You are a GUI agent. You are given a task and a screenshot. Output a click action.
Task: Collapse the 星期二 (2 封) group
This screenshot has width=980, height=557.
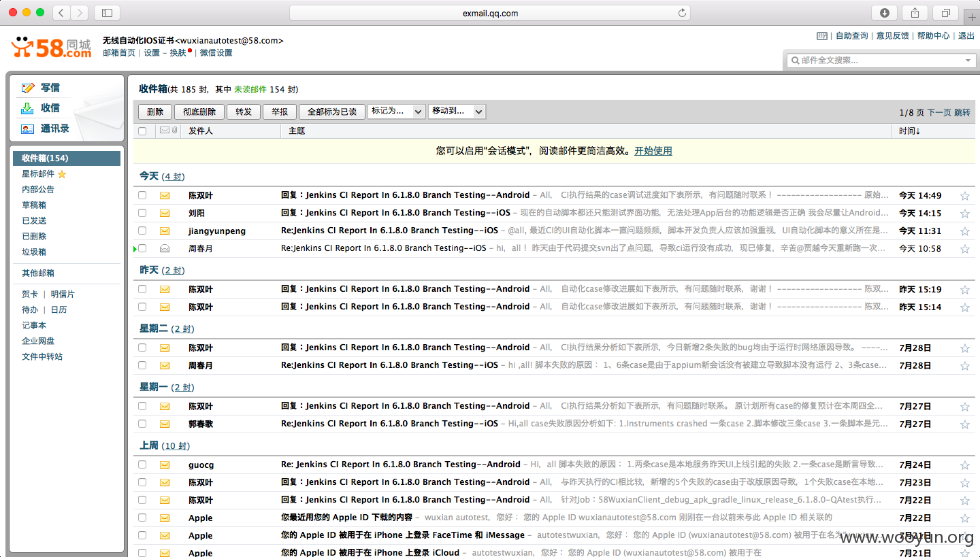coord(167,328)
